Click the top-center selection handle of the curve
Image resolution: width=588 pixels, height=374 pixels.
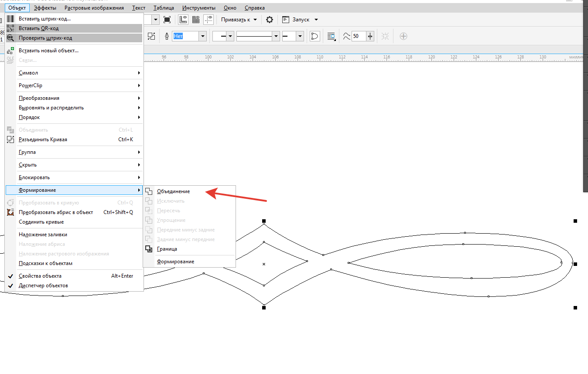[x=264, y=221]
